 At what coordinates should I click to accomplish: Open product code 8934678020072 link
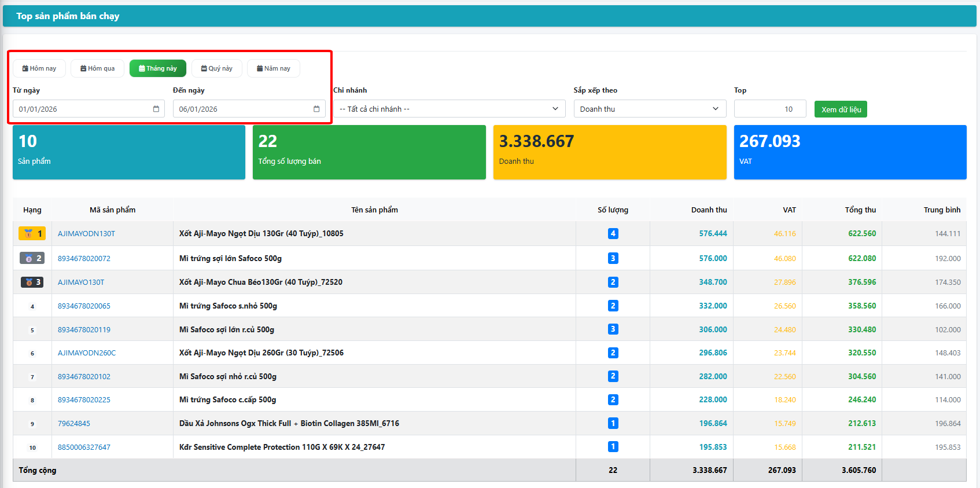pyautogui.click(x=84, y=259)
